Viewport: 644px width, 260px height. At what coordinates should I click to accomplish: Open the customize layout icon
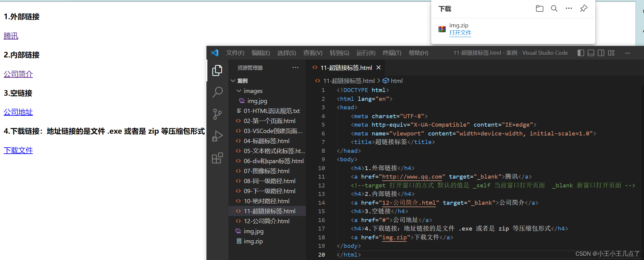point(611,53)
